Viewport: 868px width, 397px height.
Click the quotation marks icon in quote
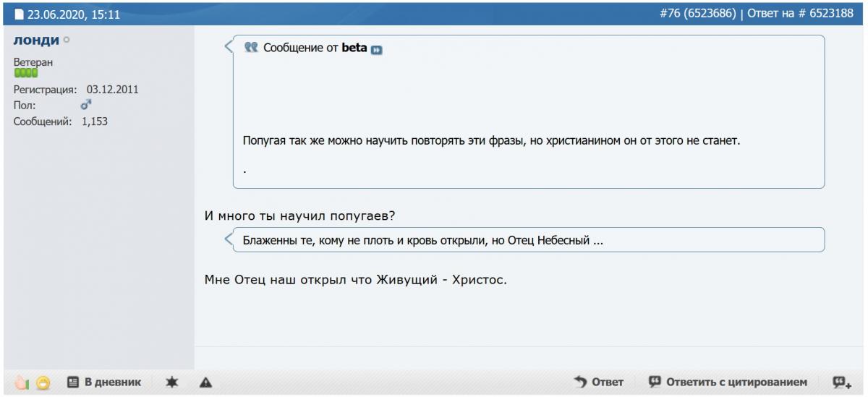coord(251,48)
